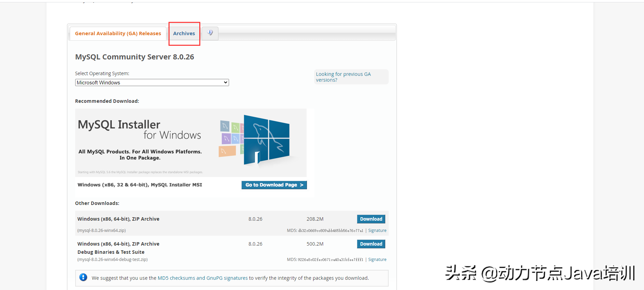The width and height of the screenshot is (644, 290).
Task: Download the 208.2M ZIP Archive
Action: pyautogui.click(x=371, y=219)
